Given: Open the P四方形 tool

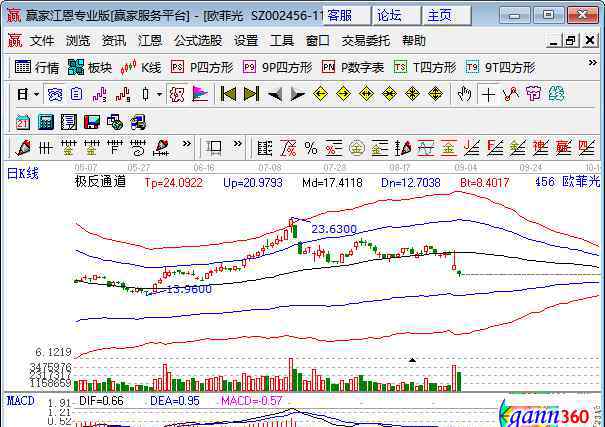Looking at the screenshot, I should pos(202,68).
